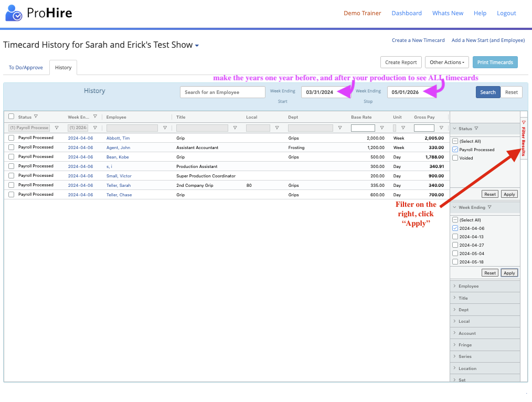Click funnel next to Dept filter box

[339, 128]
